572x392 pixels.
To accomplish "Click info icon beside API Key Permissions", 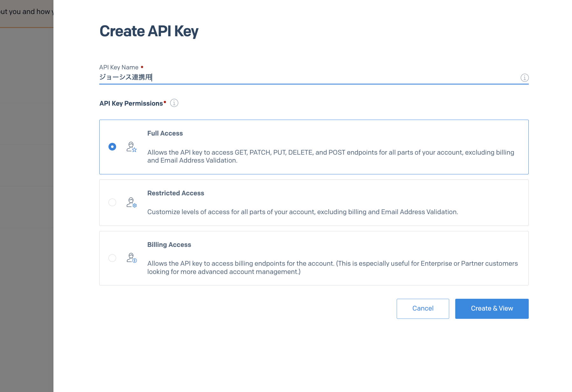I will tap(174, 103).
